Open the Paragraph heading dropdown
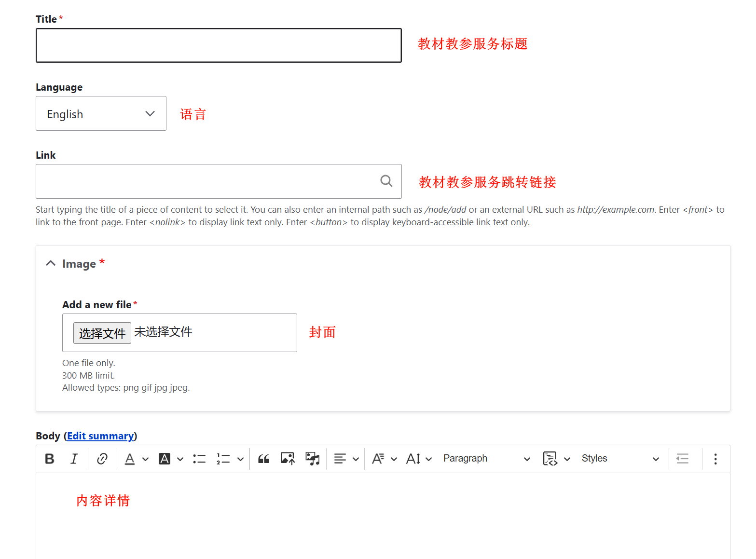Image resolution: width=756 pixels, height=559 pixels. tap(486, 459)
